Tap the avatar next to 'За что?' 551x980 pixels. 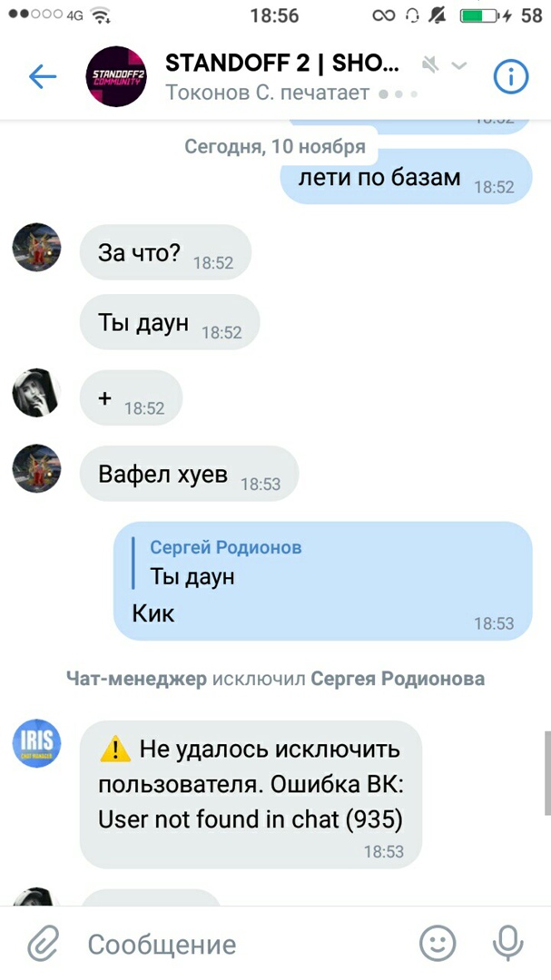tap(37, 247)
